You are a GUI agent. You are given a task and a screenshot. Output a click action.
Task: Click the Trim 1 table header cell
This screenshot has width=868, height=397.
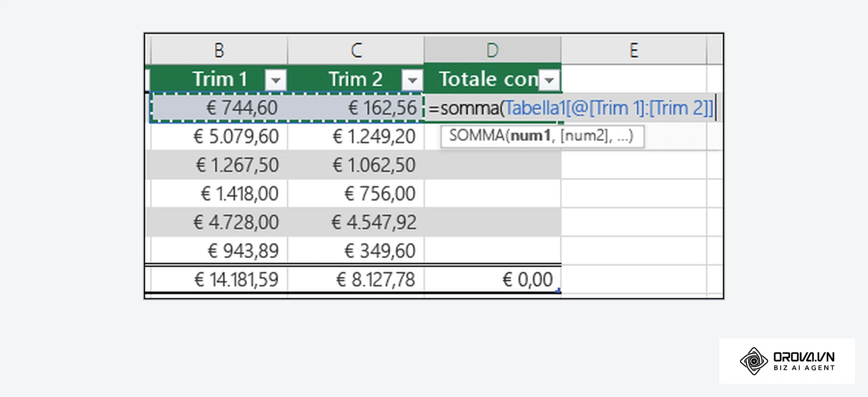point(219,79)
